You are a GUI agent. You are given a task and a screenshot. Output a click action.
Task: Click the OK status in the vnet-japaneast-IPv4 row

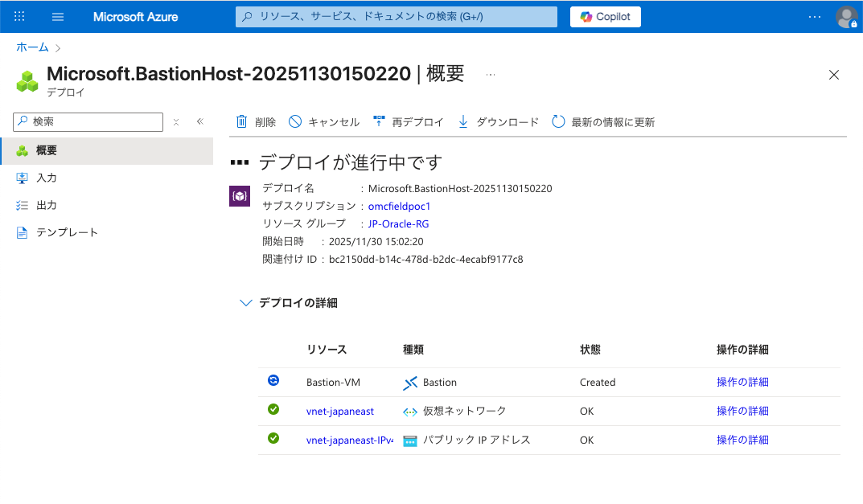[586, 440]
